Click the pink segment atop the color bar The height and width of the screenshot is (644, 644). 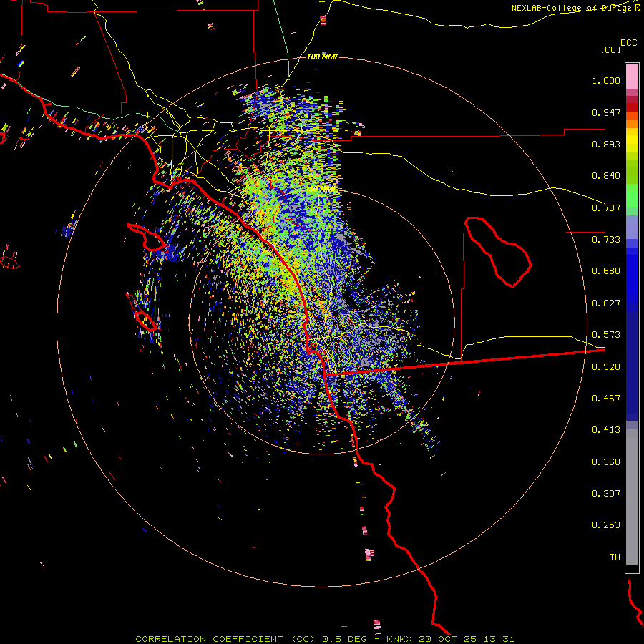tap(632, 76)
